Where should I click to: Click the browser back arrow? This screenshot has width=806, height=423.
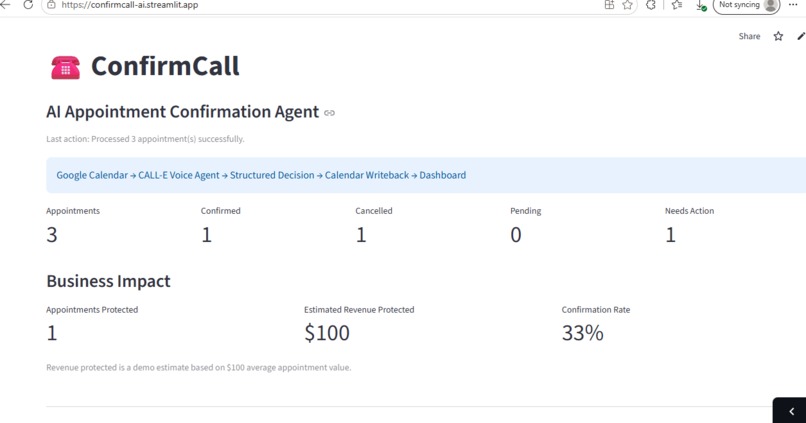(5, 5)
